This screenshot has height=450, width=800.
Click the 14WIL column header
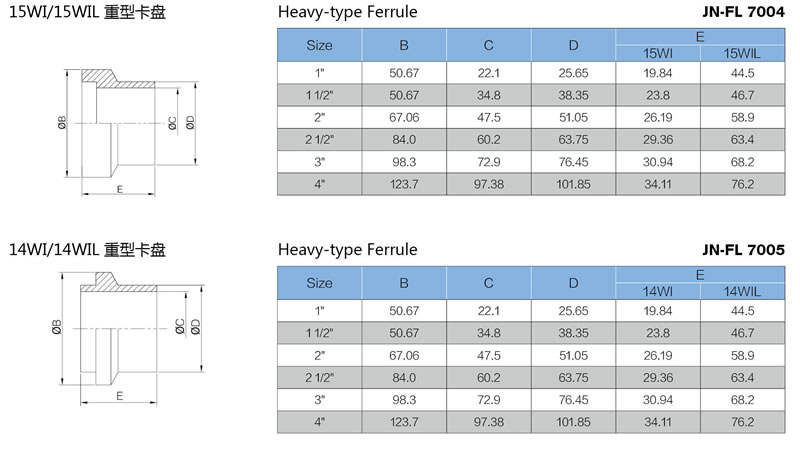(742, 291)
